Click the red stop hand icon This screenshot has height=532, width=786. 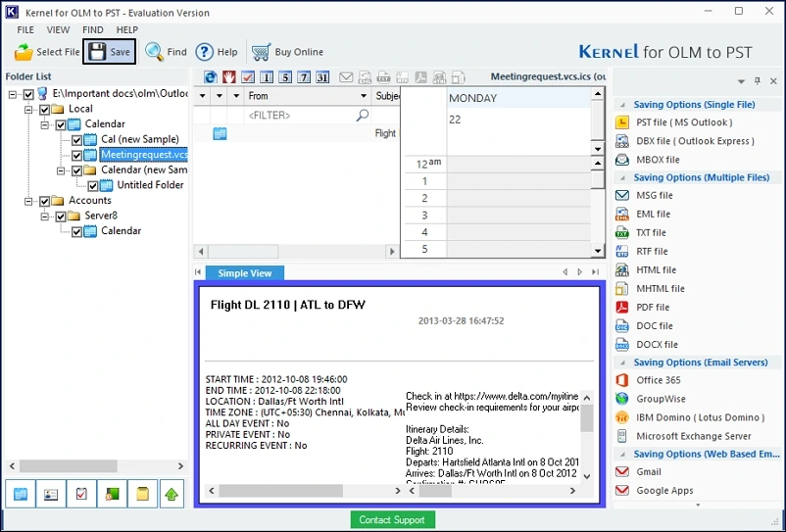click(x=229, y=77)
